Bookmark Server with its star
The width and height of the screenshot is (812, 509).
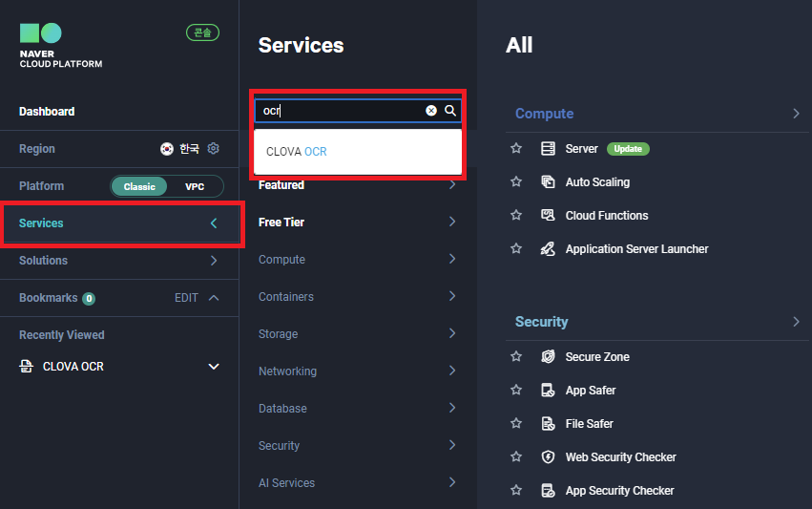516,148
